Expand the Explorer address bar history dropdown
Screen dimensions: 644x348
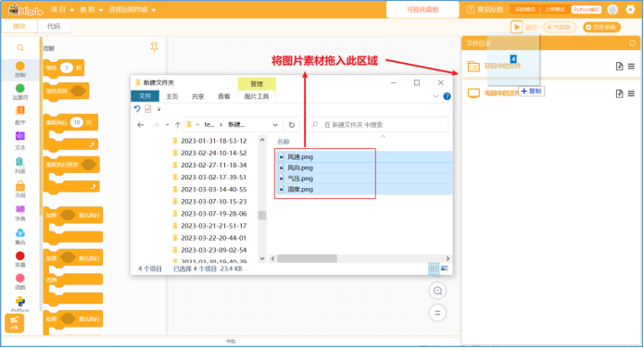(x=275, y=125)
